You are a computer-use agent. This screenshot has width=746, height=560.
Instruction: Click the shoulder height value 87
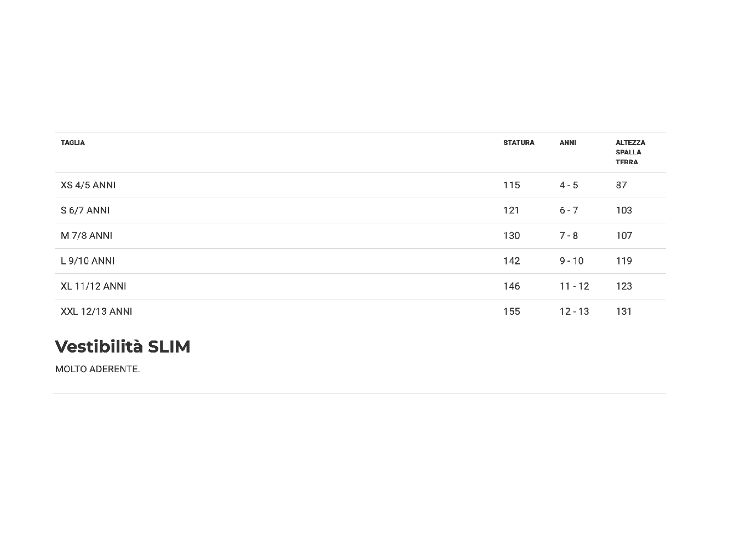(621, 185)
